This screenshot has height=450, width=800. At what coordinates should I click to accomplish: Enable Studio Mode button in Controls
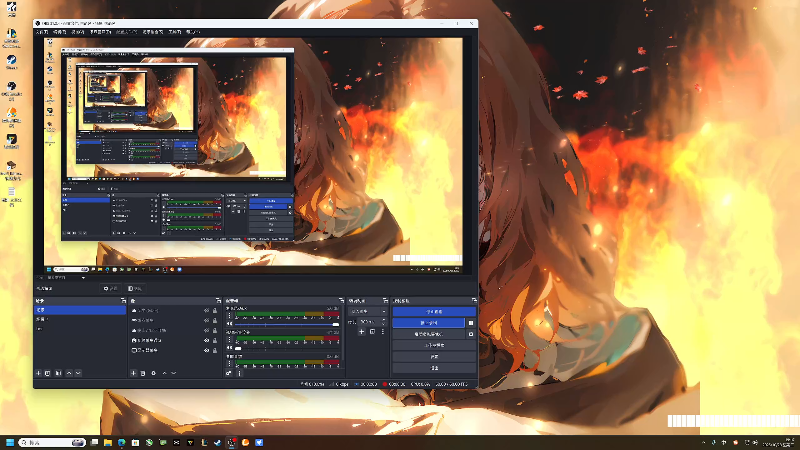tap(434, 345)
